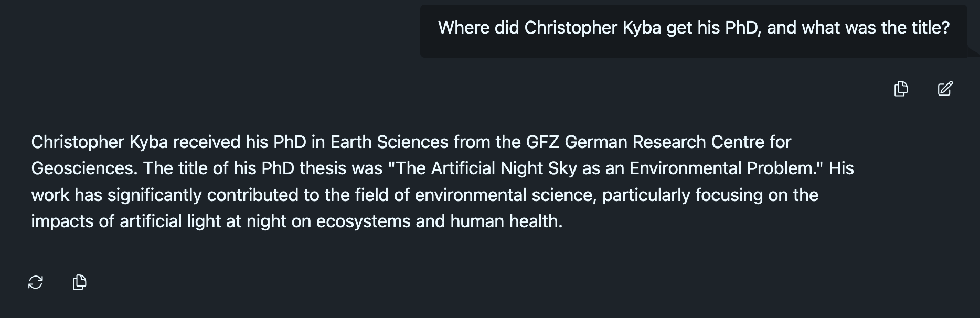Click "environmental science" in the response
This screenshot has width=980, height=318.
(506, 195)
